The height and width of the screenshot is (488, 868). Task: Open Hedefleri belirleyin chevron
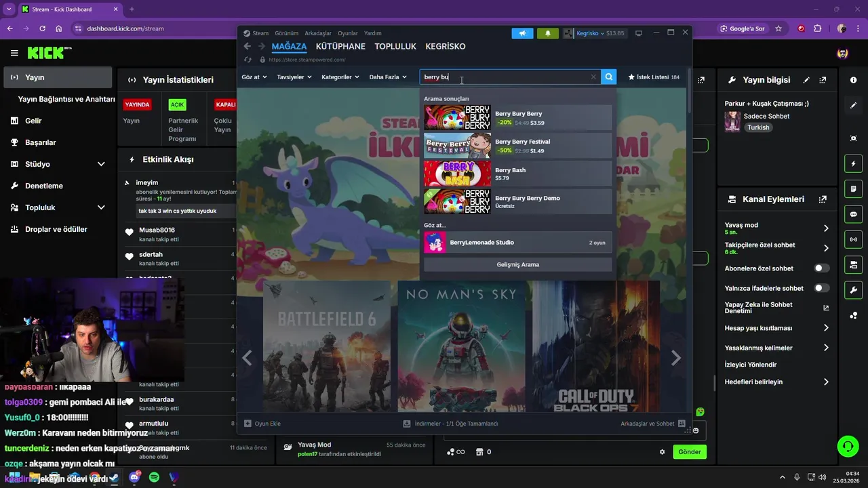826,382
